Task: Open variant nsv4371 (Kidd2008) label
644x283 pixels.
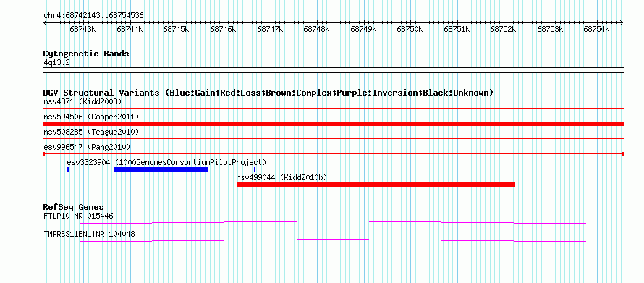Action: 82,101
